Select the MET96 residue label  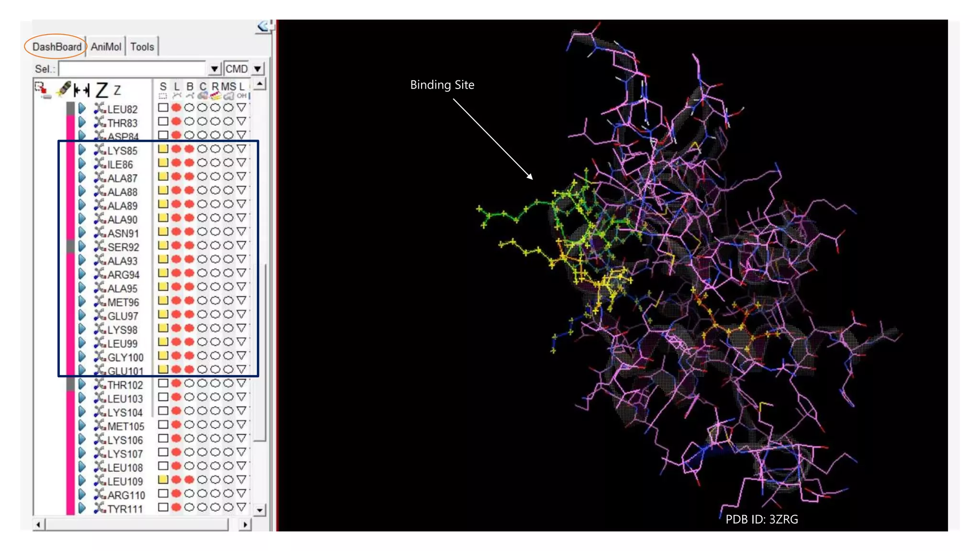[x=123, y=302]
